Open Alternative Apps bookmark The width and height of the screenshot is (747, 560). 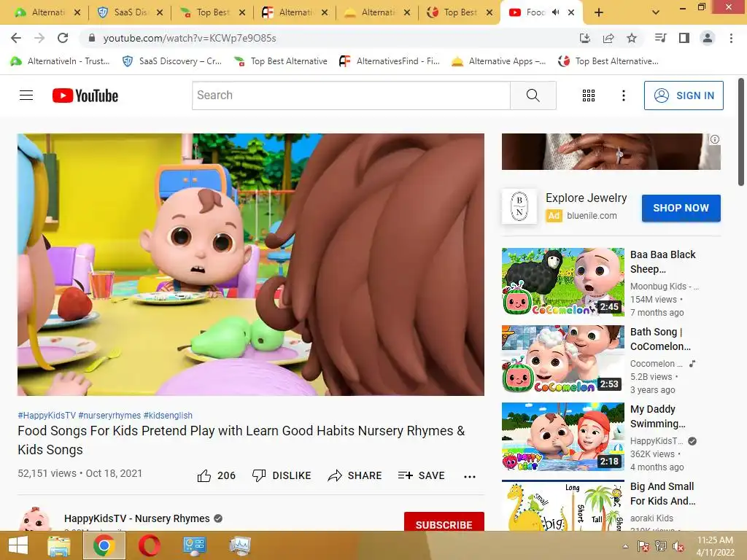[x=498, y=61]
